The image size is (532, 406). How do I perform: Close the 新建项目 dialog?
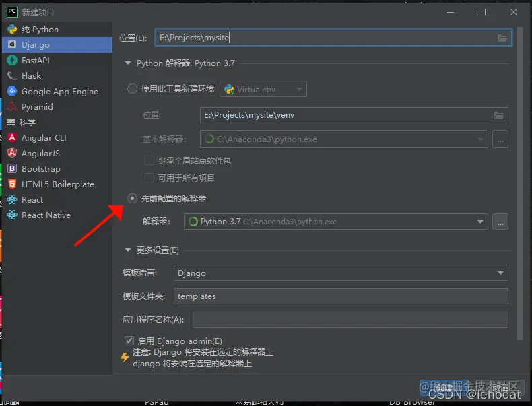click(514, 12)
